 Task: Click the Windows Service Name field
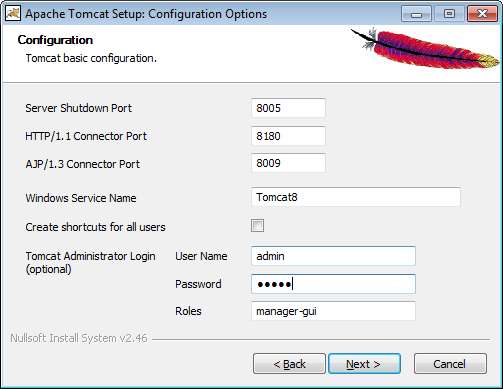(x=356, y=197)
